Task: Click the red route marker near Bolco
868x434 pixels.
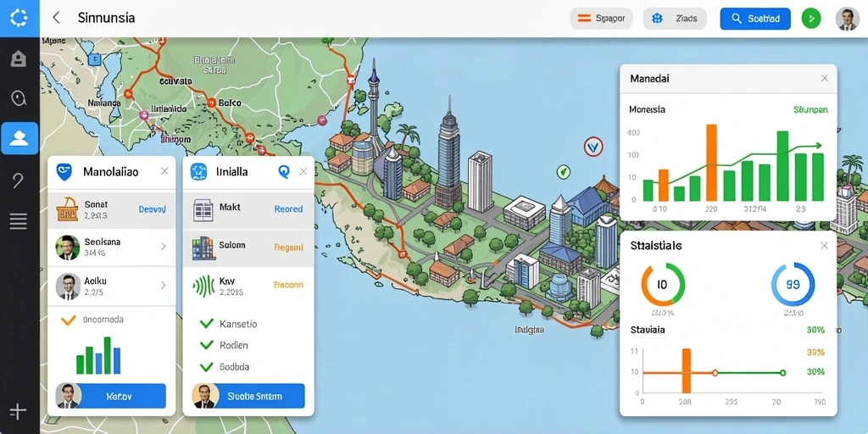Action: 211,102
